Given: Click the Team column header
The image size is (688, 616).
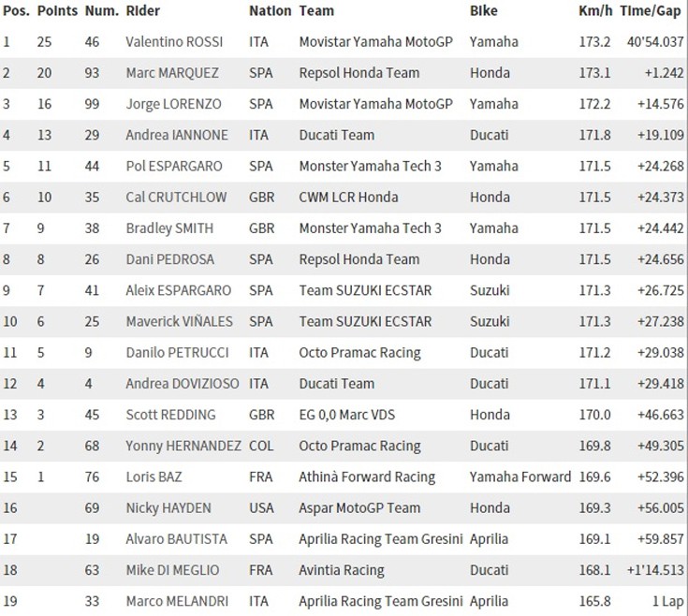Looking at the screenshot, I should (x=316, y=11).
